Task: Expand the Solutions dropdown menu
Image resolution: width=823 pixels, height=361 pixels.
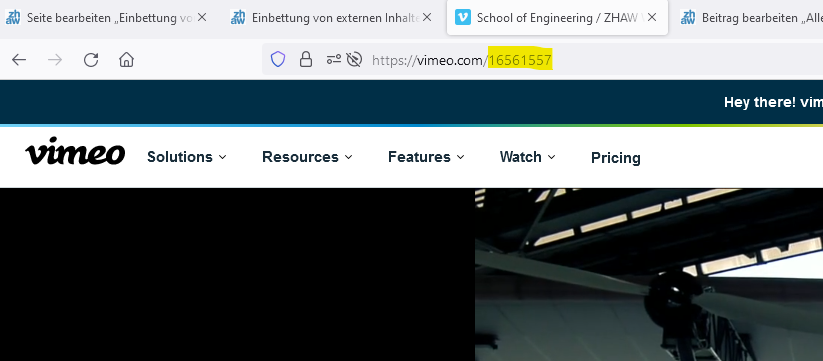Action: coord(187,157)
